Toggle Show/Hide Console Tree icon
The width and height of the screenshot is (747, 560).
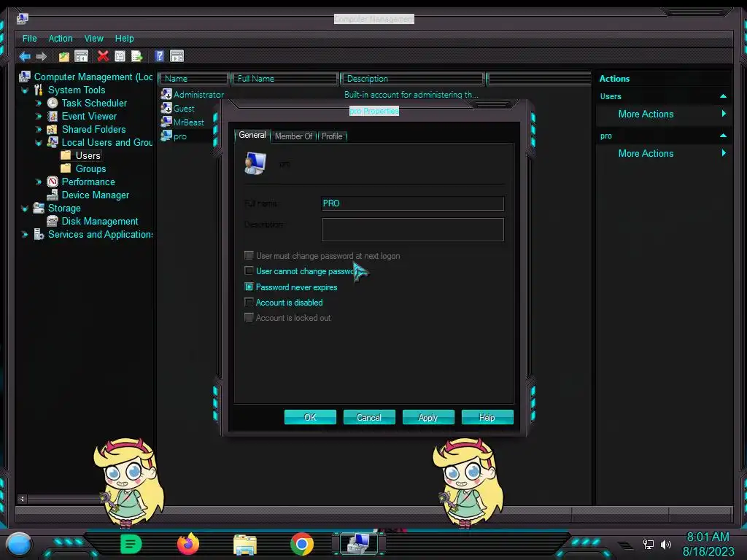(82, 56)
